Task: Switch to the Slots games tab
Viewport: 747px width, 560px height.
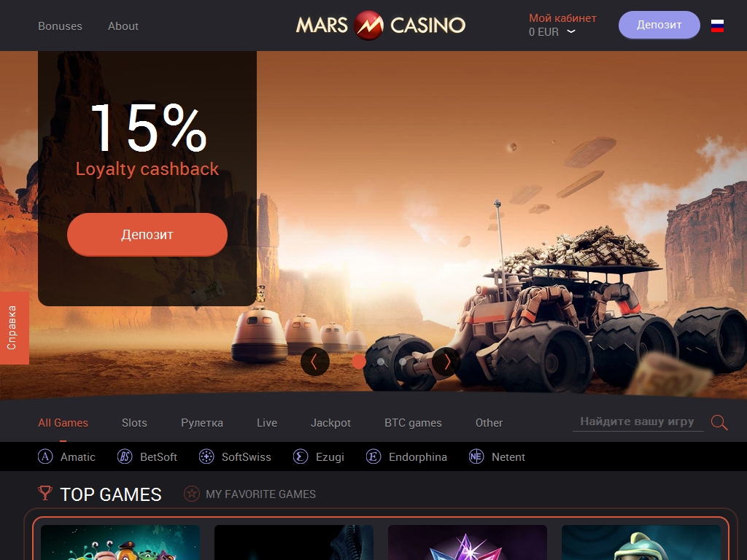Action: coord(134,423)
